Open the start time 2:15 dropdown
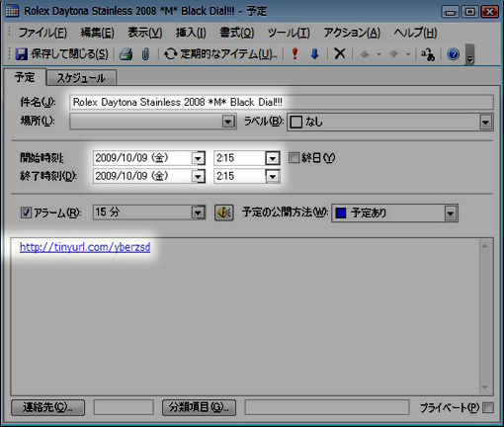 273,158
